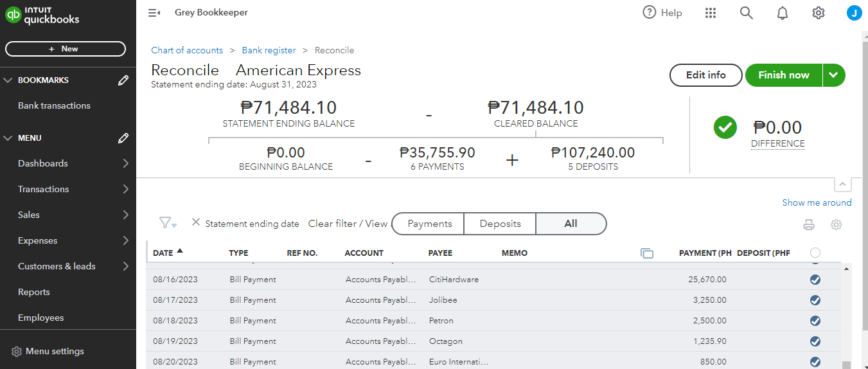Switch to the Payments tab
The width and height of the screenshot is (868, 369).
coord(429,224)
